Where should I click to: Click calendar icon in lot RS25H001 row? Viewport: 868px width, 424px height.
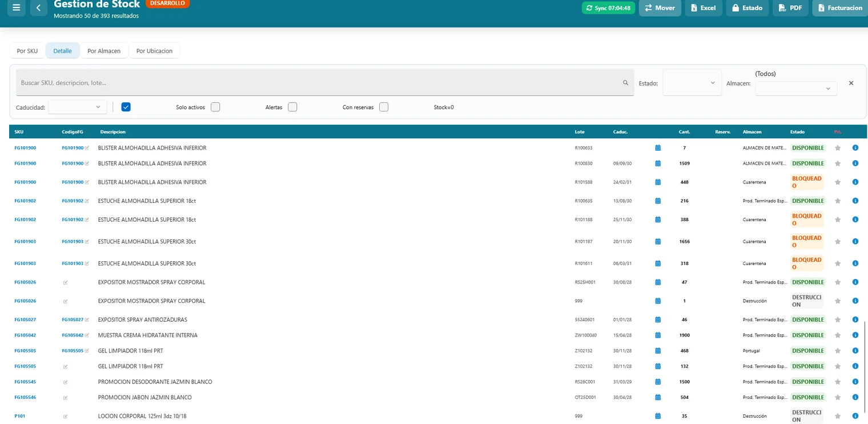pos(657,282)
